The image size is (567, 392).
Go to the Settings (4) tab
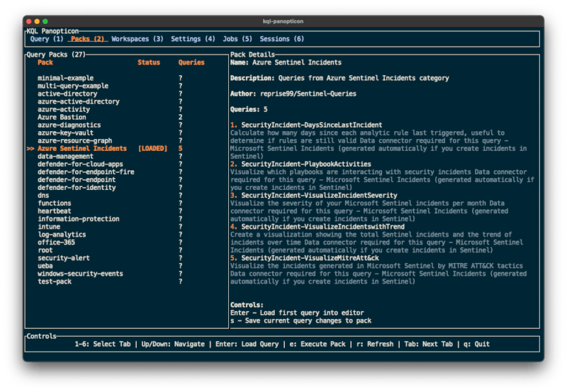193,39
